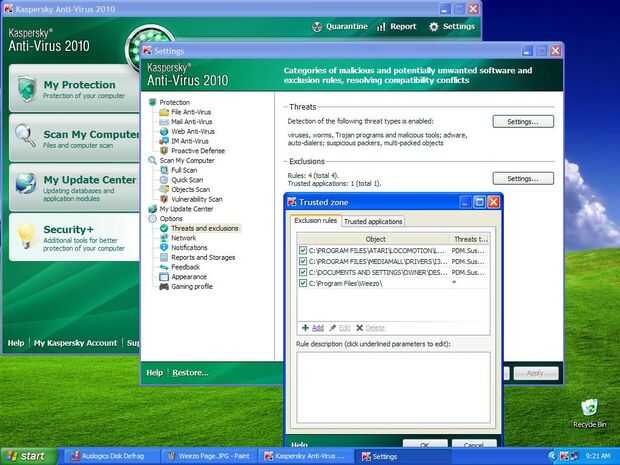Screen dimensions: 620x465
Task: Select IM Anti-Virus in settings tree
Action: point(189,141)
